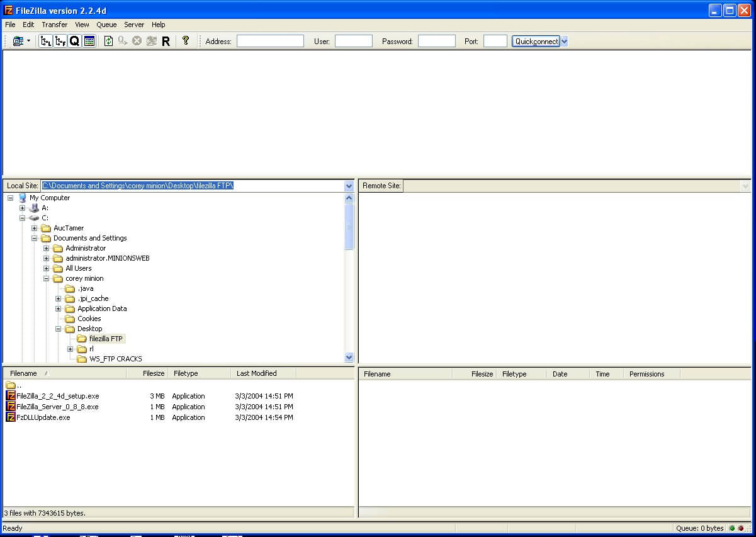Open the Server menu
The image size is (756, 537).
click(x=134, y=25)
